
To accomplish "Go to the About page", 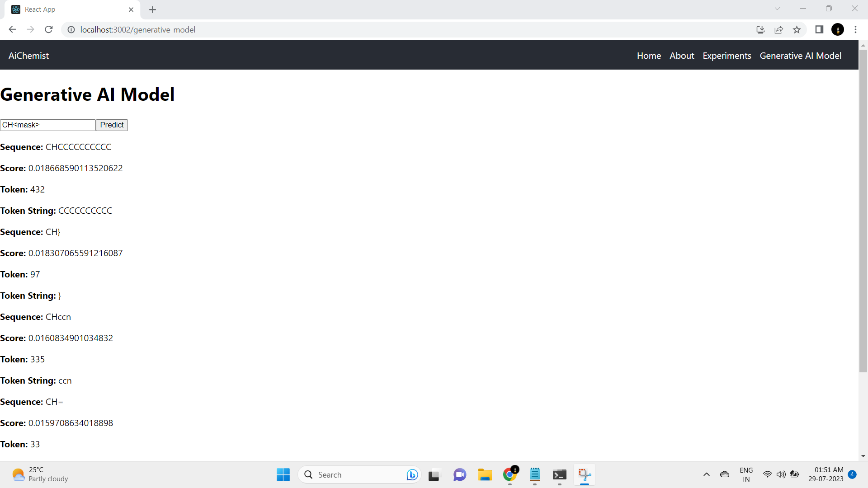I will coord(682,56).
